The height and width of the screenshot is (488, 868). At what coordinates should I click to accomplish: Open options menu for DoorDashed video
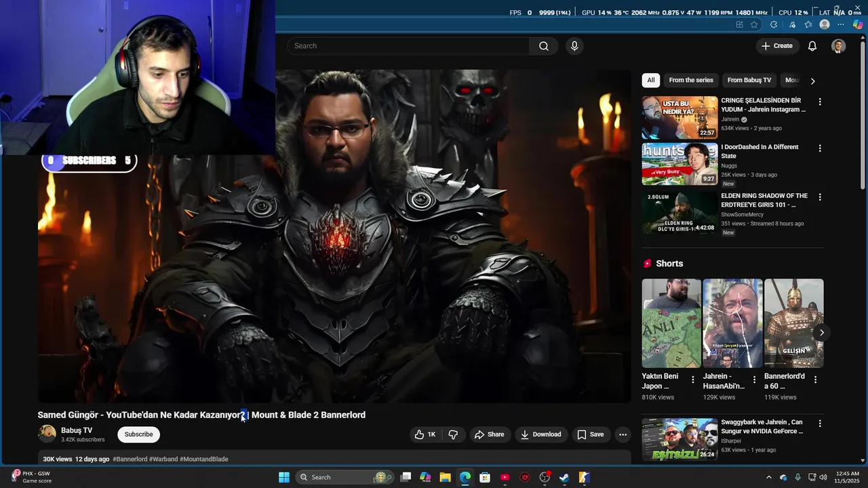click(x=820, y=148)
